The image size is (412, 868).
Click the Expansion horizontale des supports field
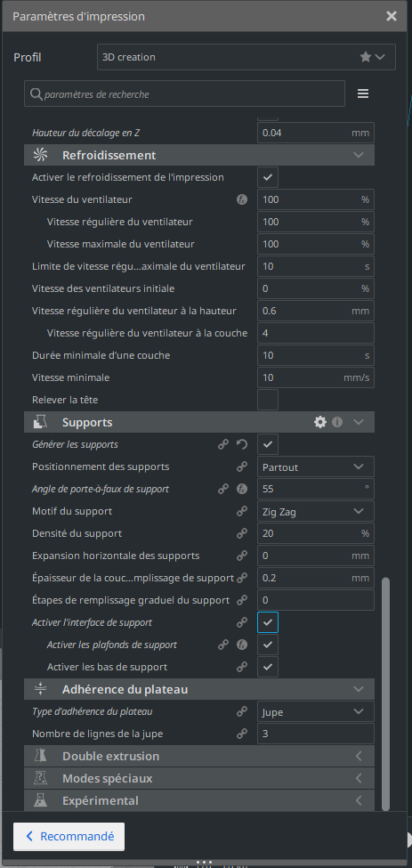(x=316, y=556)
